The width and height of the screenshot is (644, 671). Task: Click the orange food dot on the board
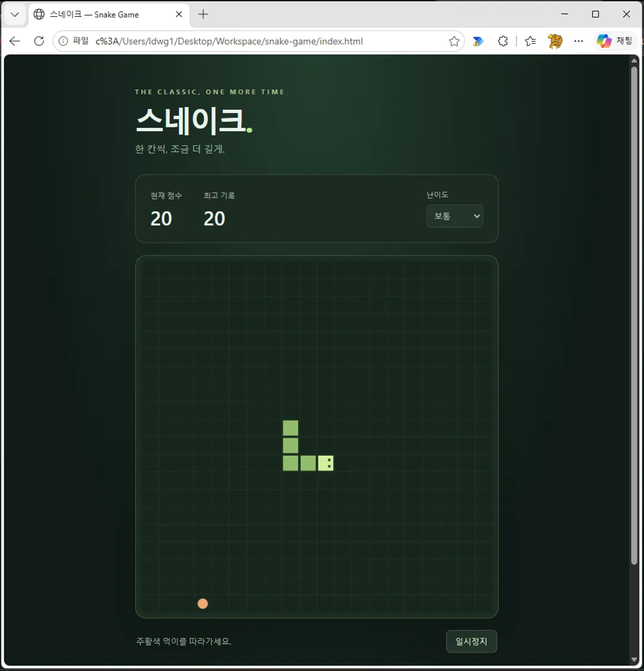[203, 604]
